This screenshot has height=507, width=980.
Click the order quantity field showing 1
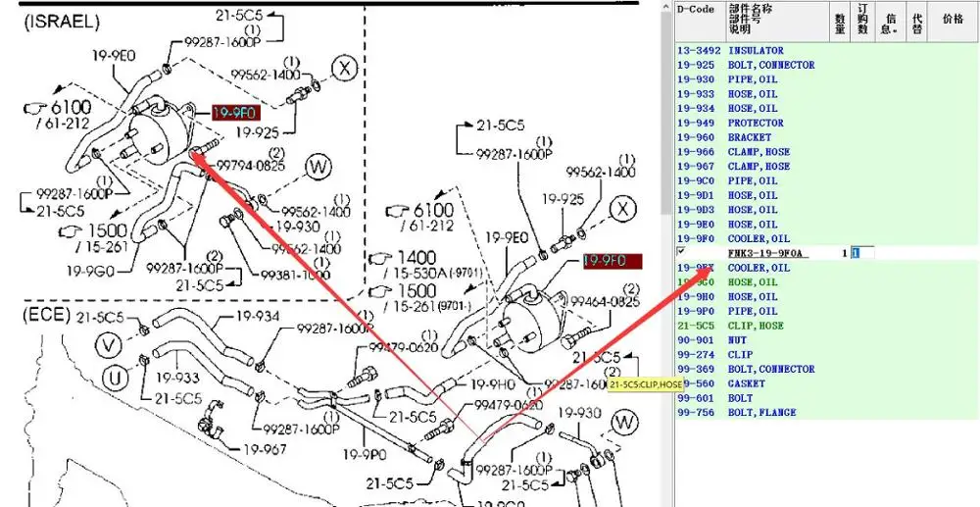(x=862, y=253)
